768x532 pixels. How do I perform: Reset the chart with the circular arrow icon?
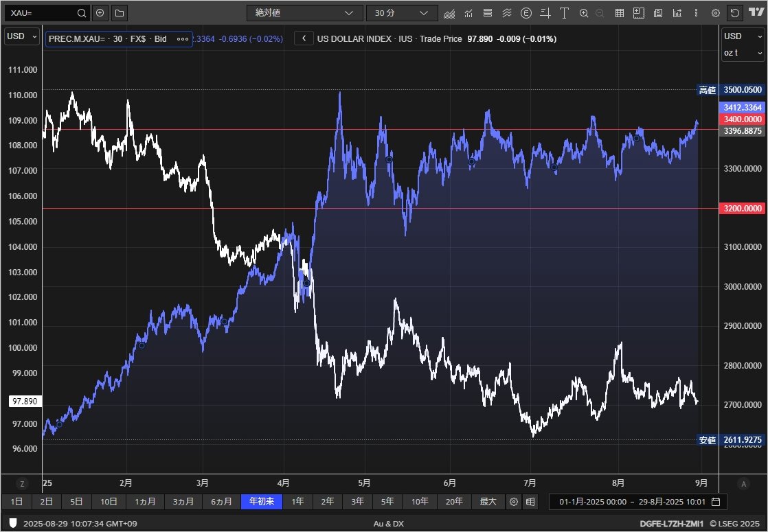(x=735, y=13)
